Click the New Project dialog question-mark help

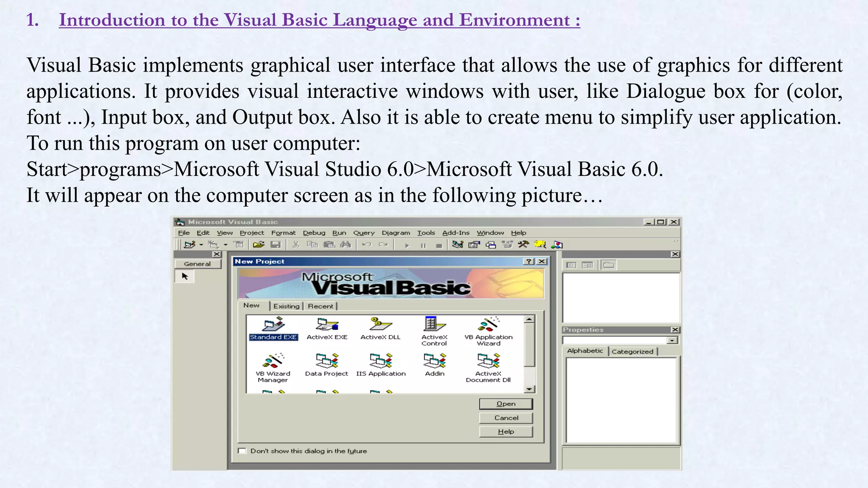pyautogui.click(x=529, y=261)
